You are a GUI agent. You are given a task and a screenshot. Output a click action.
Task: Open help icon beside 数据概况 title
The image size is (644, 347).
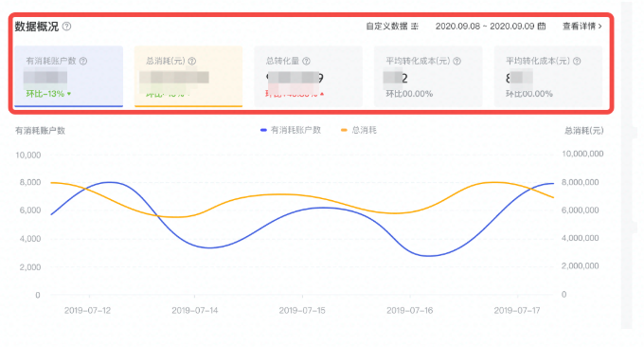66,27
